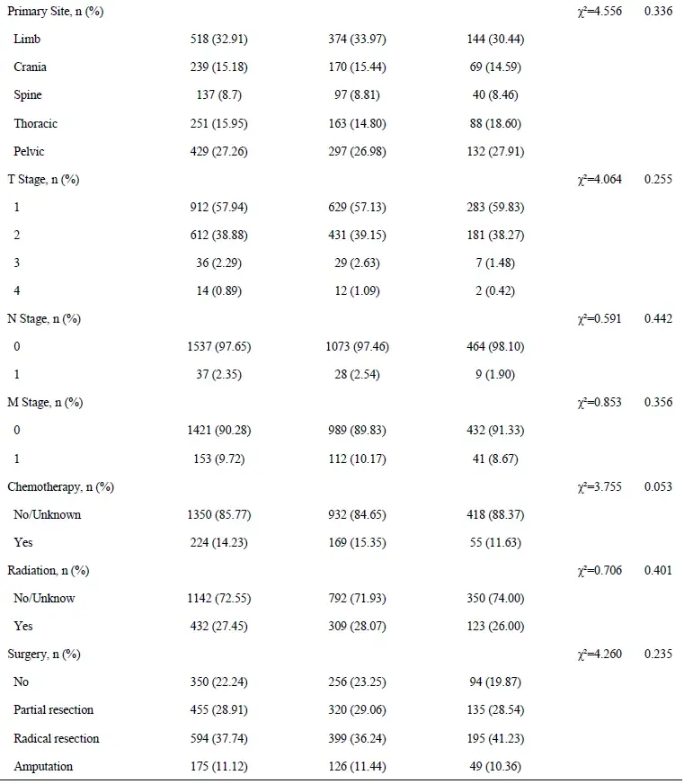The height and width of the screenshot is (784, 684).
Task: Click the "M Stage, n (%)" heading
Action: (x=45, y=402)
